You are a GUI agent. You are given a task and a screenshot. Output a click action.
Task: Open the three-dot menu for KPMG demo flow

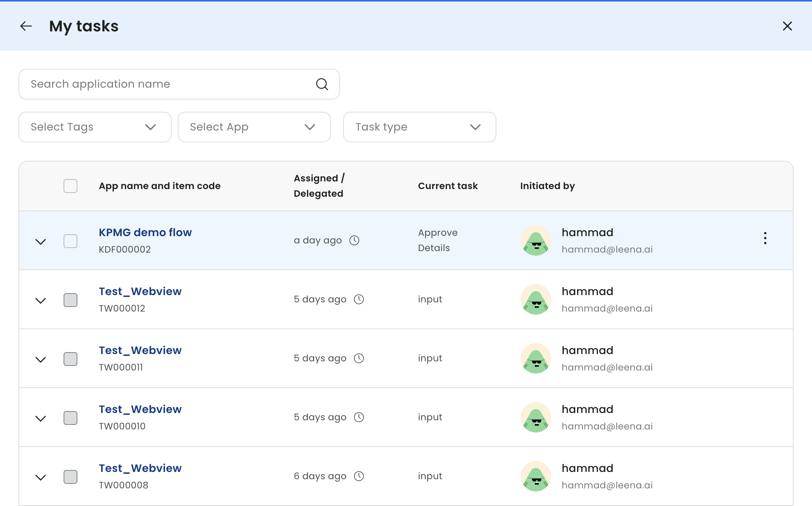coord(765,238)
